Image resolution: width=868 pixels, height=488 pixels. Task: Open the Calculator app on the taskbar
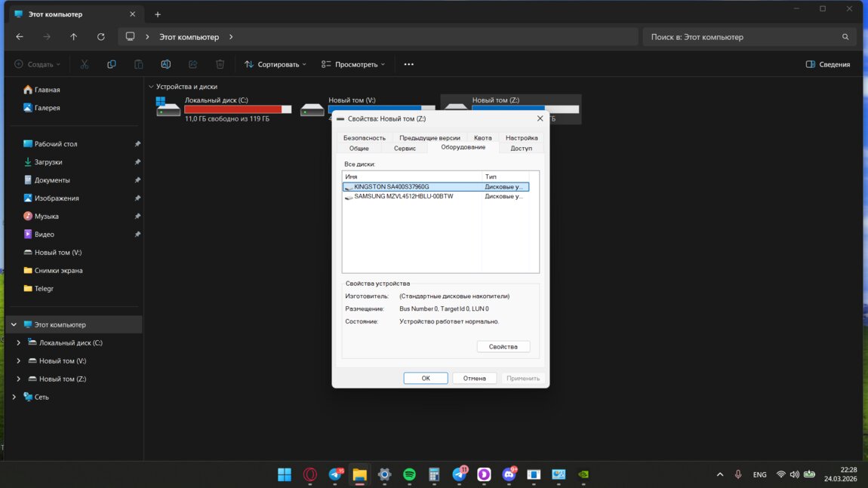(x=434, y=474)
